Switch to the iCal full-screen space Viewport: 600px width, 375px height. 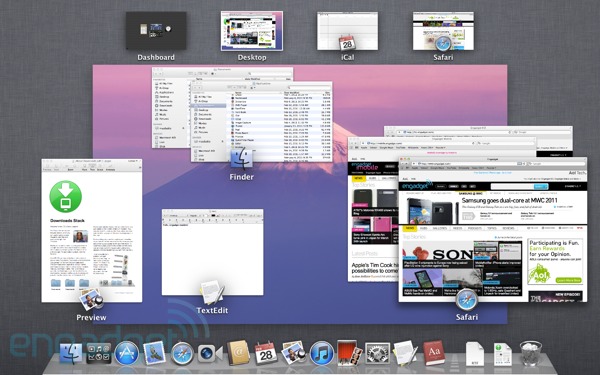347,31
